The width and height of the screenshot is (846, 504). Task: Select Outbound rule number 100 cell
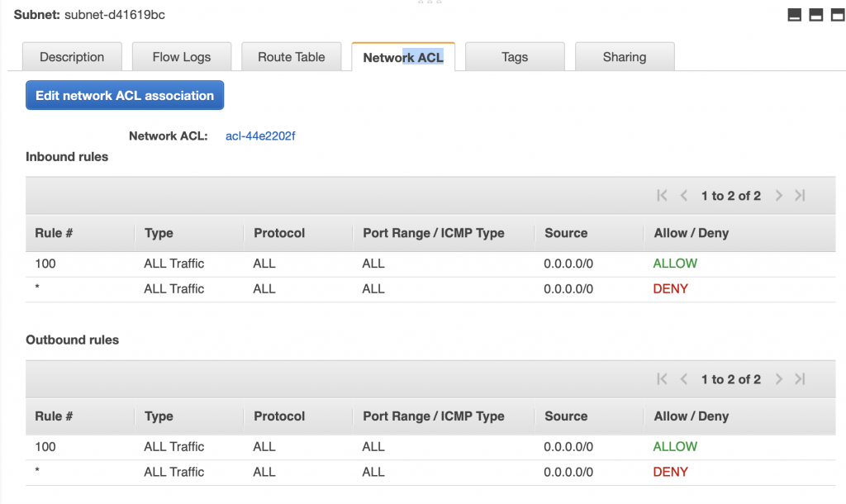45,447
